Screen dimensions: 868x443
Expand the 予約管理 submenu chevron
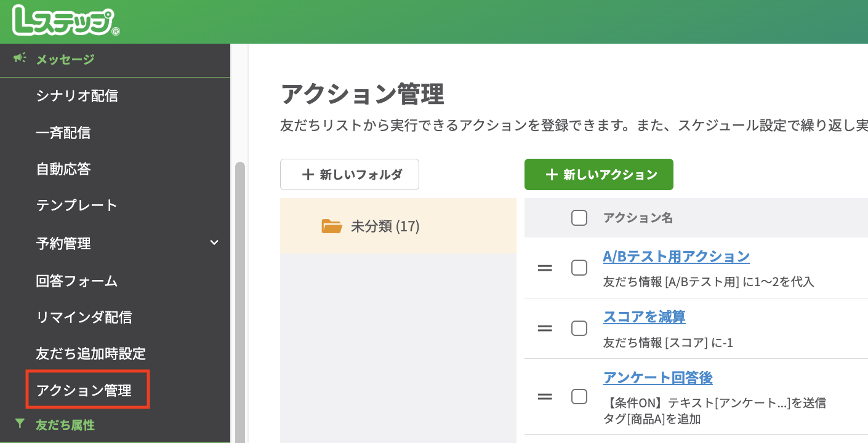(x=214, y=243)
